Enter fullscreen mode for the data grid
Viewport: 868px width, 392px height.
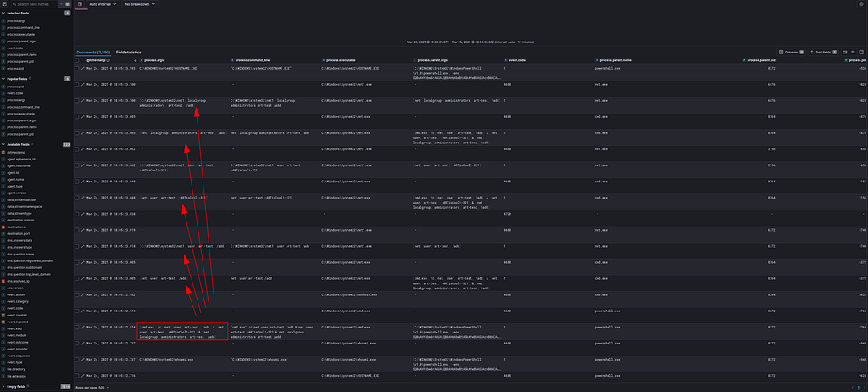tap(861, 52)
